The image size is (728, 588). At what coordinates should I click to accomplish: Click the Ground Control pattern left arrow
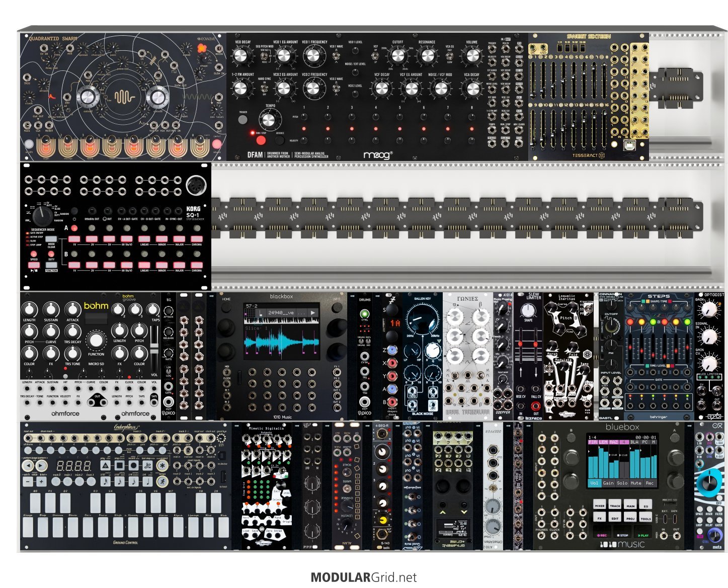point(28,466)
